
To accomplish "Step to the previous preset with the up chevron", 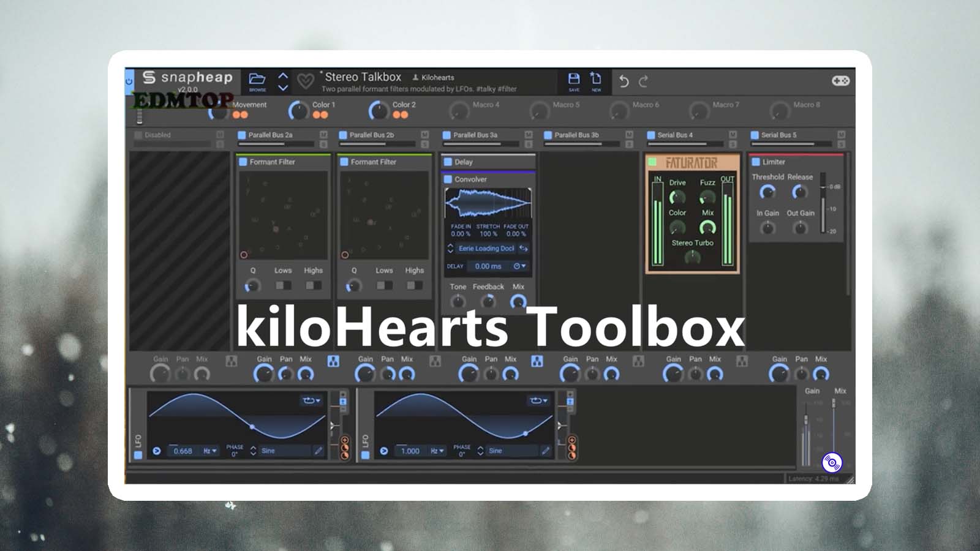I will point(283,75).
